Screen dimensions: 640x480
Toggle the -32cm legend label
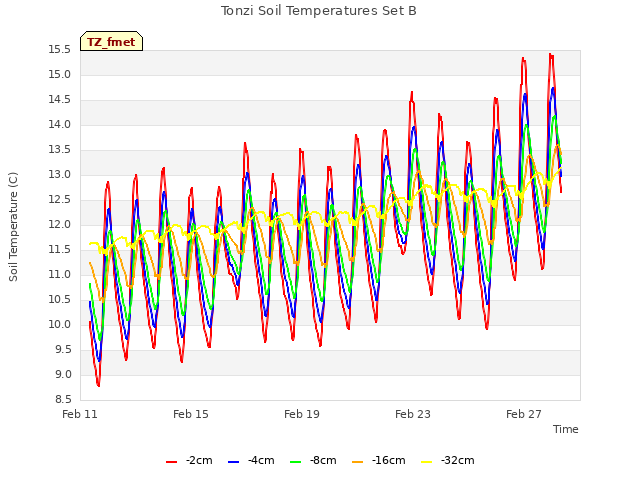coord(458,460)
